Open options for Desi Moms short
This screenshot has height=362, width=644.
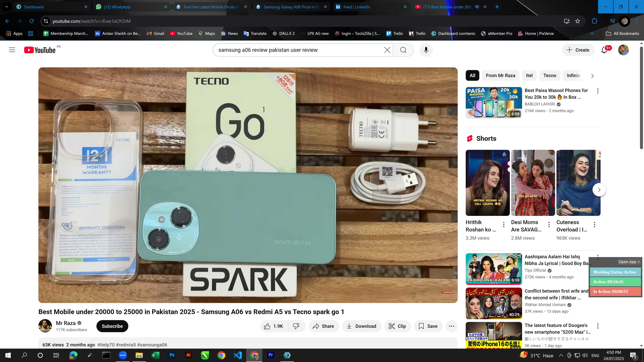pyautogui.click(x=549, y=225)
